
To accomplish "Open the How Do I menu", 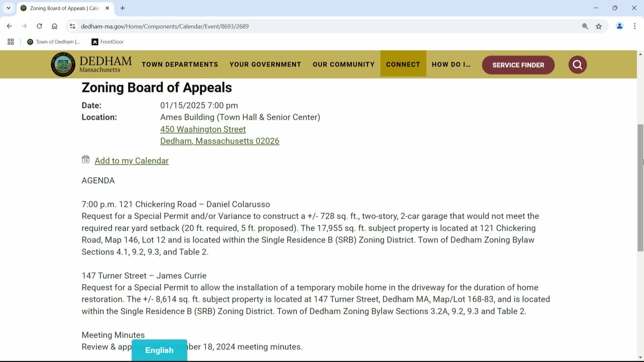I will [451, 64].
